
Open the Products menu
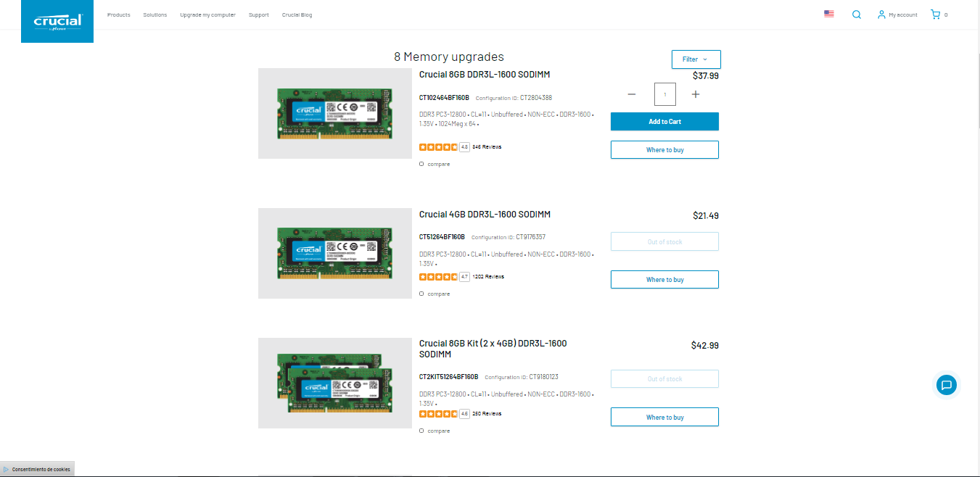(119, 14)
